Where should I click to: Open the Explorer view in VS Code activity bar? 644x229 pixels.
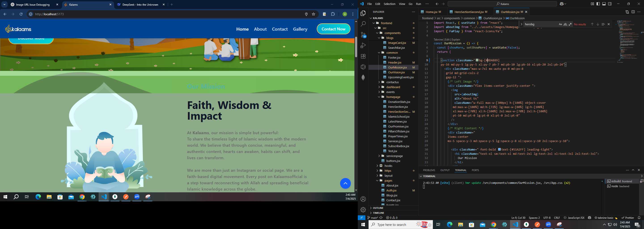tap(363, 13)
